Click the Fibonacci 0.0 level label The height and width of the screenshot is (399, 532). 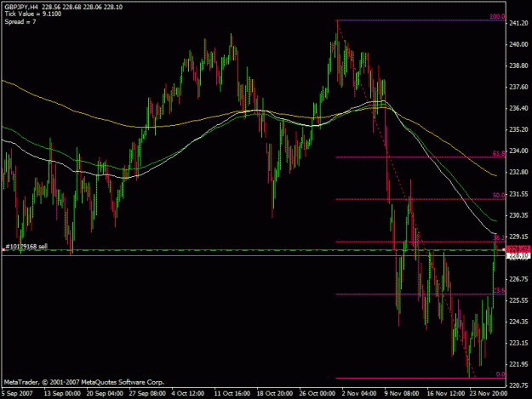pos(501,374)
